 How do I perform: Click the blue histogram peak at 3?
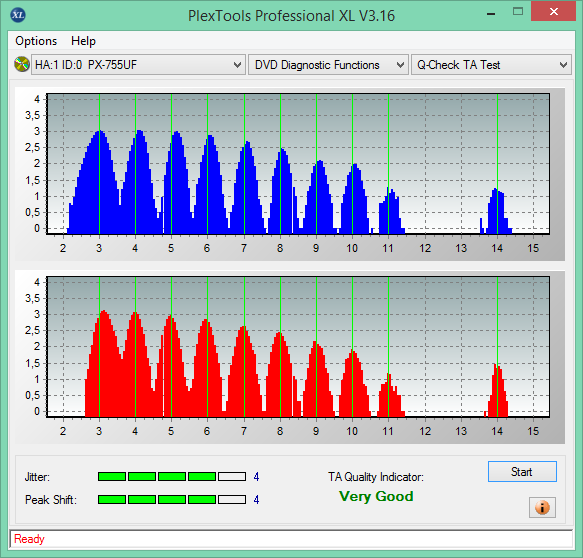[x=99, y=131]
